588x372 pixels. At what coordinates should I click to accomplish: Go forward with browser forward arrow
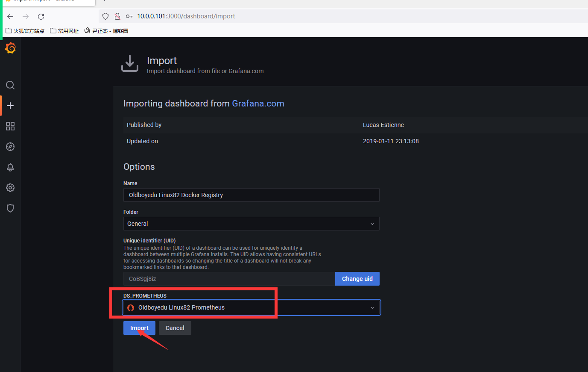[x=26, y=16]
